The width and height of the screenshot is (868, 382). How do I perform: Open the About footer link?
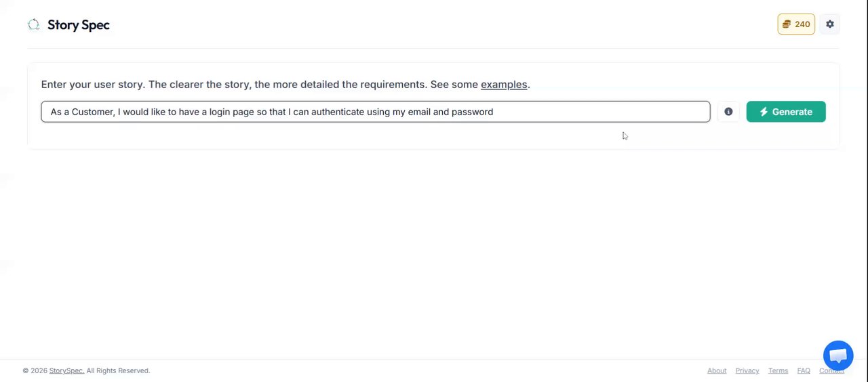717,370
